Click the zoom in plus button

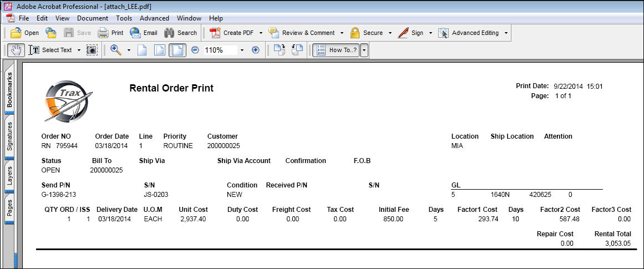256,50
